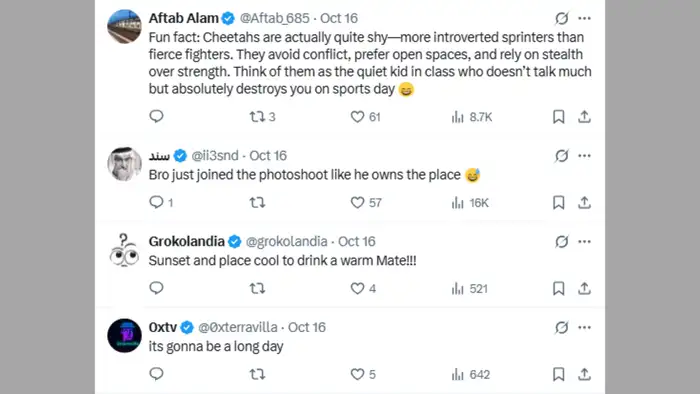This screenshot has width=700, height=394.
Task: Like the tweet about joining the photoshoot
Action: tap(366, 203)
